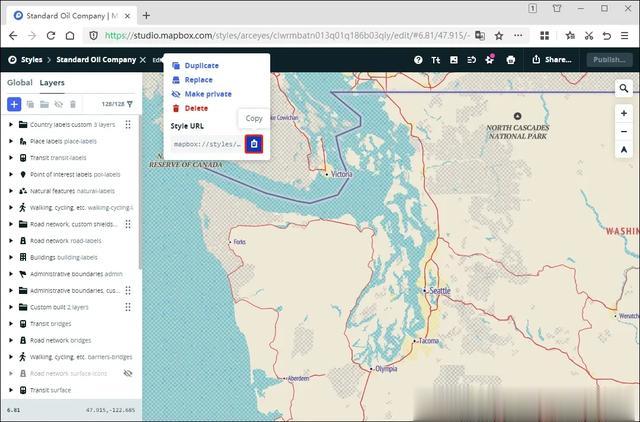Bookmark this page with star icon

tap(499, 36)
